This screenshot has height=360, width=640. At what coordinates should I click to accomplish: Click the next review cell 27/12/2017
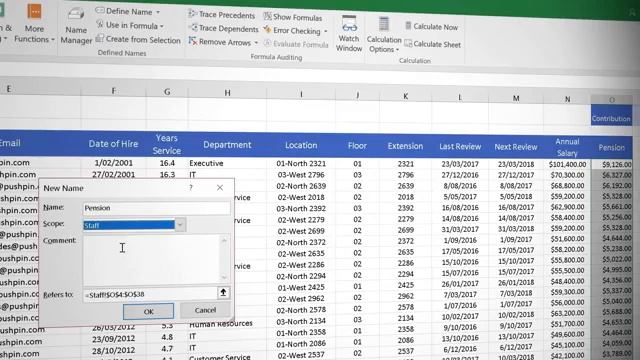(516, 175)
